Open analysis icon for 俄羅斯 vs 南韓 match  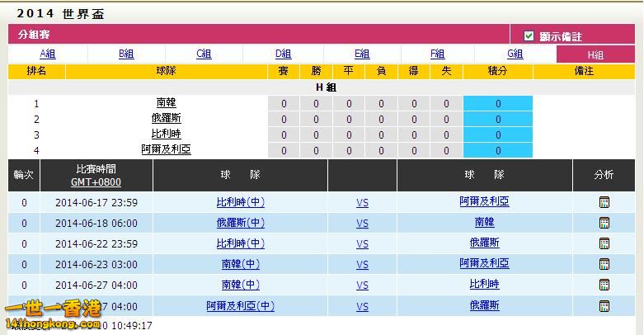point(604,223)
